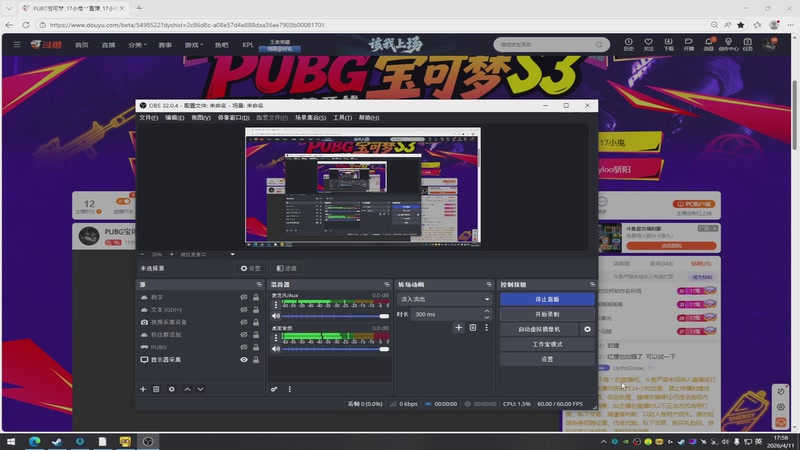Remove selected source with the trash icon
The image size is (800, 450).
pyautogui.click(x=156, y=389)
